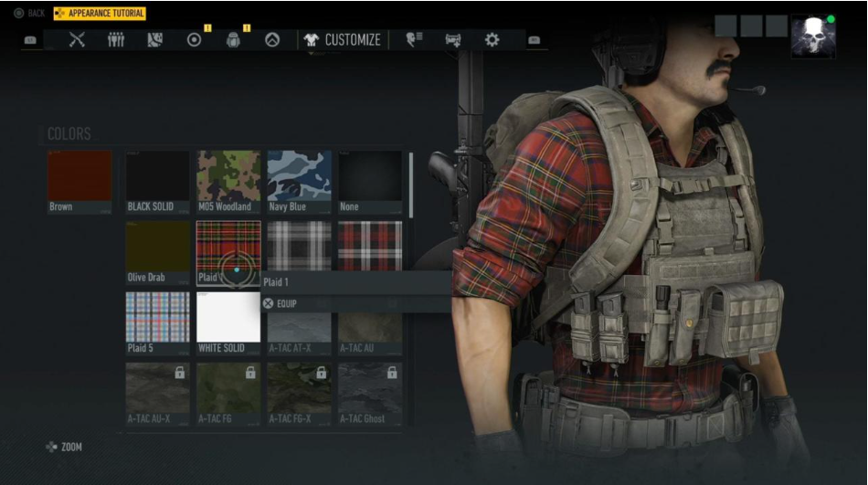Go back using the Back button
The height and width of the screenshot is (485, 868).
pyautogui.click(x=29, y=14)
